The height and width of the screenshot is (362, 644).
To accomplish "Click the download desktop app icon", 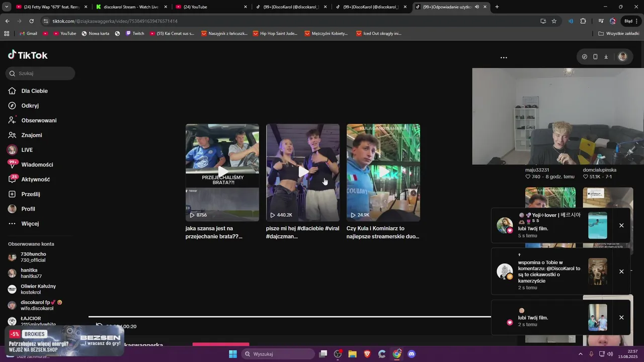I will (606, 57).
